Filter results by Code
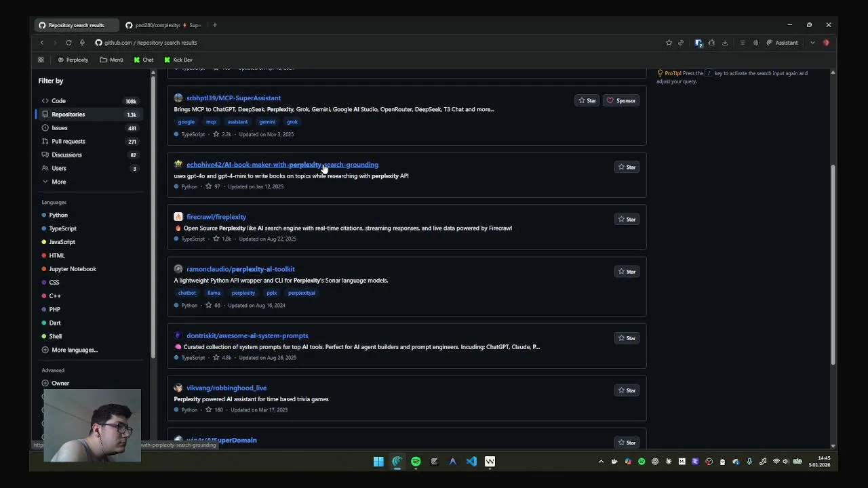Screen dimensions: 868x488 89,101
